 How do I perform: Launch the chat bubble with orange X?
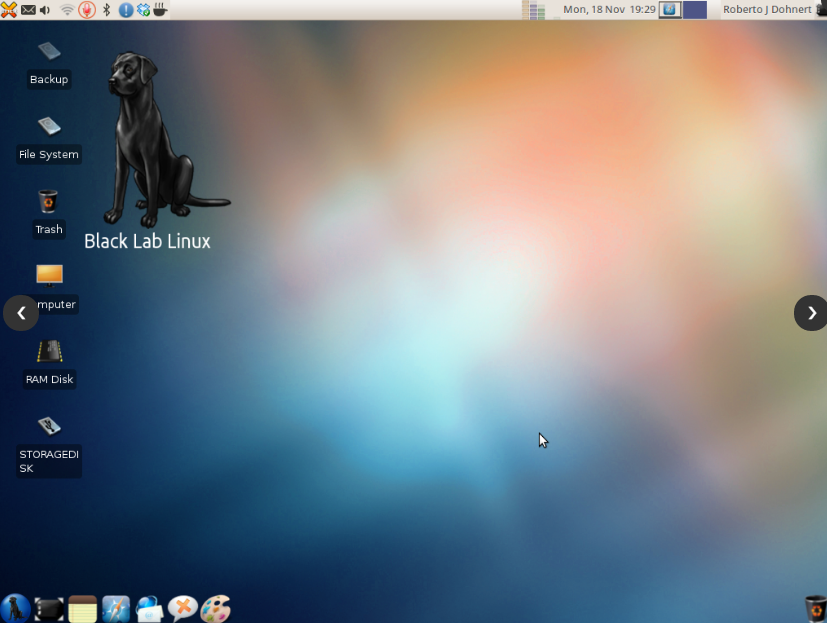tap(182, 609)
